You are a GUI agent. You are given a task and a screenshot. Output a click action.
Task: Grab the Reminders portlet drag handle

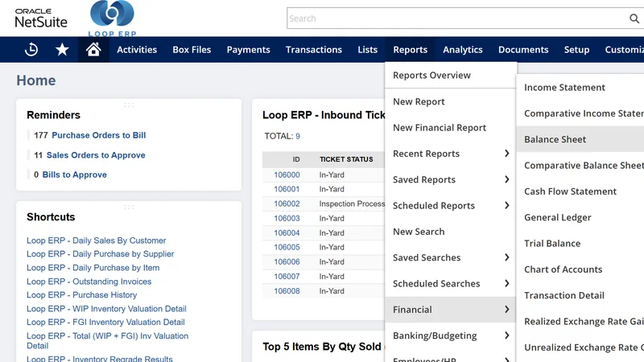[129, 105]
